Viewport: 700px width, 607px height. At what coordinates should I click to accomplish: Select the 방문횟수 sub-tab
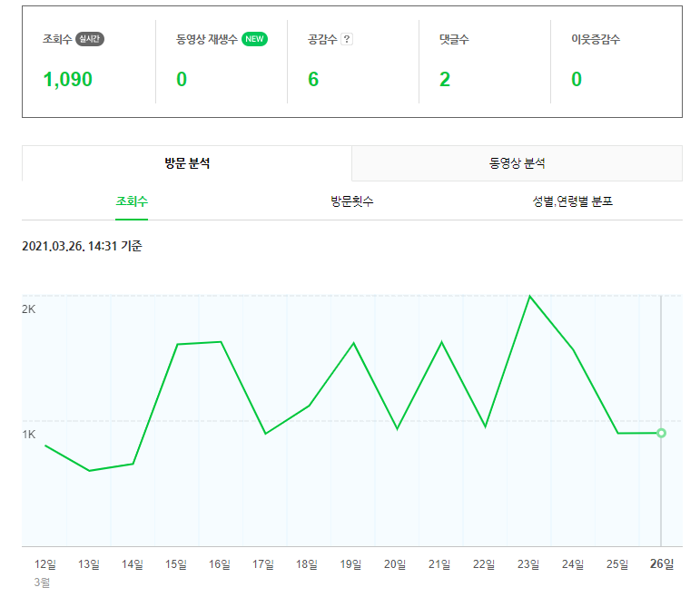pos(351,201)
